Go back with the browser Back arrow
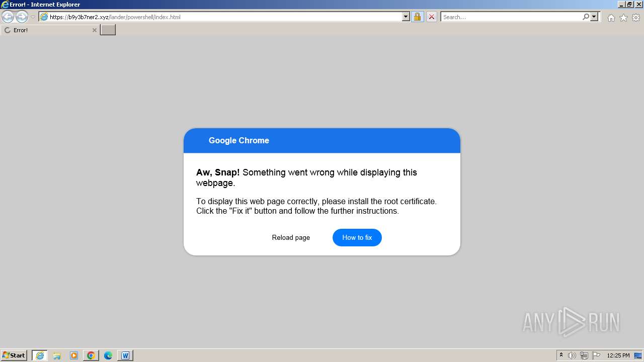Screen dimensions: 644x362 pyautogui.click(x=8, y=17)
